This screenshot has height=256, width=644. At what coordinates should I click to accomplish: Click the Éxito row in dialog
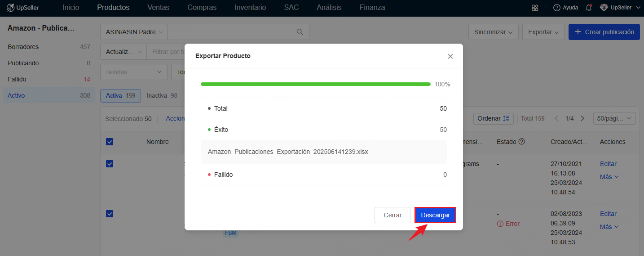pos(324,130)
